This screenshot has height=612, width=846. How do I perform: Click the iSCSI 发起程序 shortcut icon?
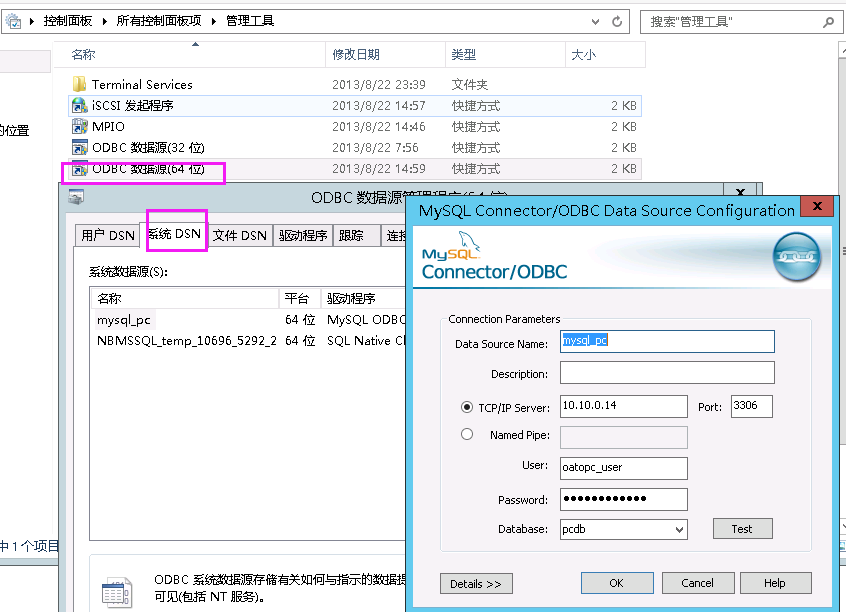pos(79,105)
